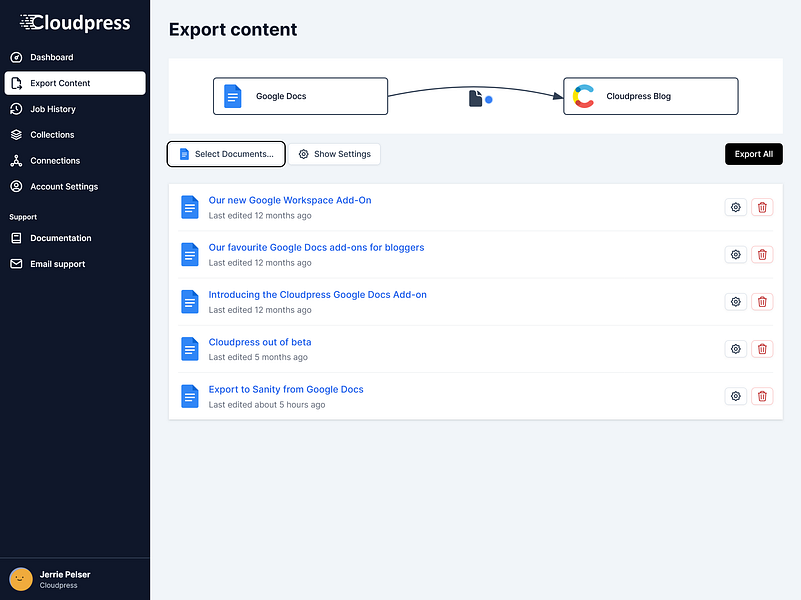This screenshot has width=801, height=600.
Task: Open Connections page
Action: pyautogui.click(x=75, y=161)
